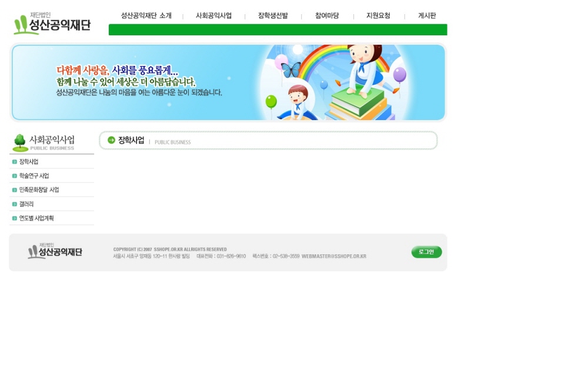Screen dimensions: 588x365
Task: Open the 연도별 사업계획 sidebar link
Action: pos(36,218)
